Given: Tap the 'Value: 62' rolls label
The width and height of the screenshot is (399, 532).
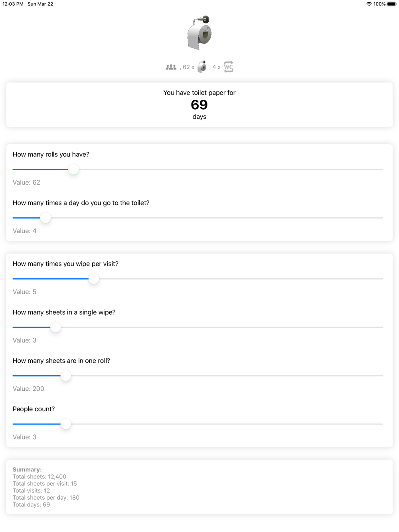Looking at the screenshot, I should pos(26,183).
